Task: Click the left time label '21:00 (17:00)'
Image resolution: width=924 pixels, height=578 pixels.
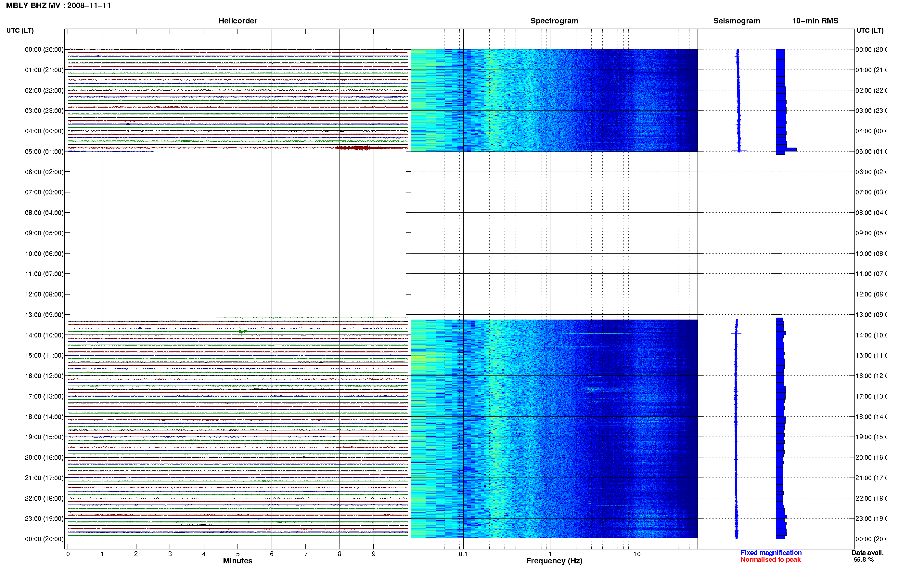Action: [x=44, y=478]
